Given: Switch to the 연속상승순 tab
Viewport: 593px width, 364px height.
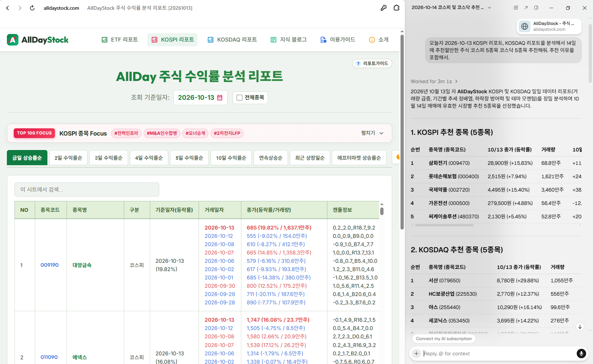Looking at the screenshot, I should (271, 158).
